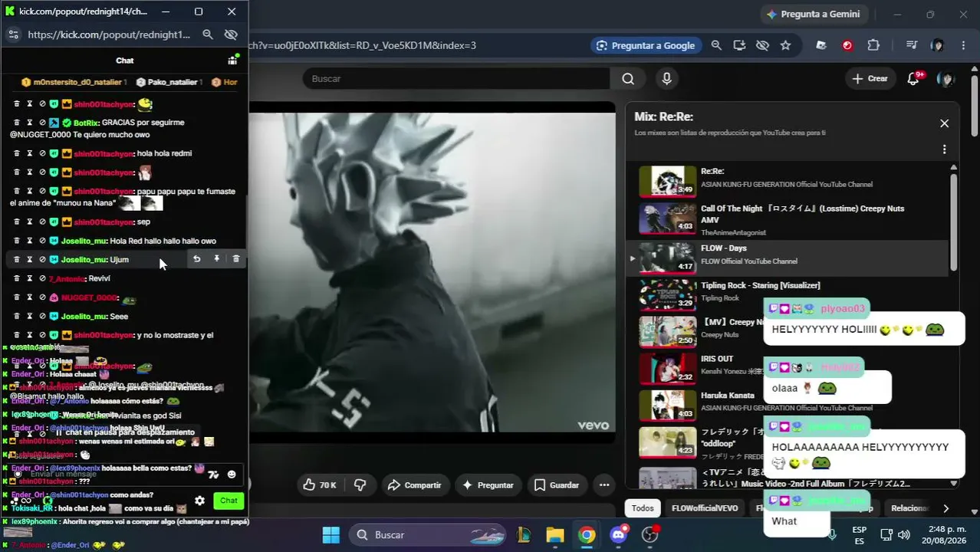
Task: Open Chrome profile avatar
Action: [x=937, y=45]
